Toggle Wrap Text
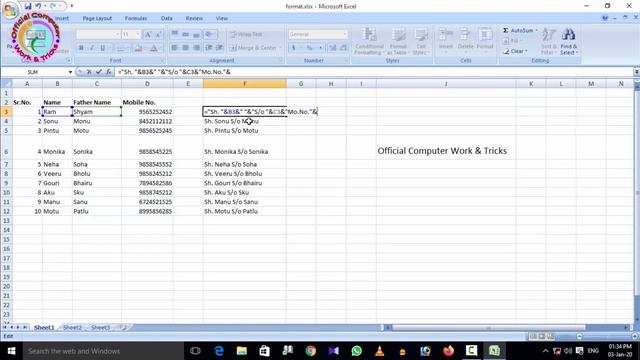 (x=247, y=34)
